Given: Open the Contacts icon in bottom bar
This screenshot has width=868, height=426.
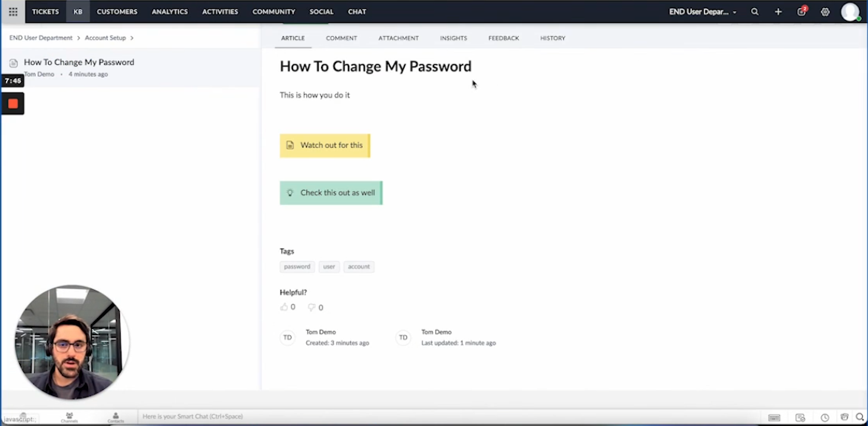Looking at the screenshot, I should pyautogui.click(x=115, y=417).
